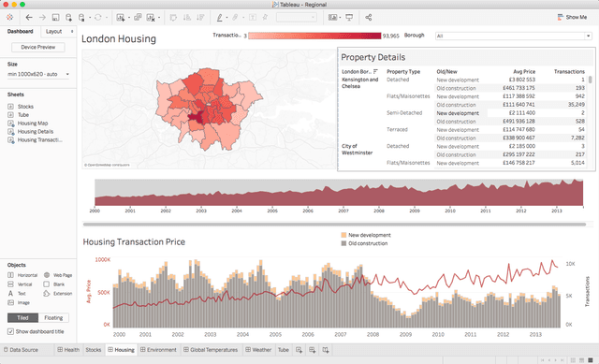Switch to the Global Temperatures tab
599x364 pixels.
211,350
